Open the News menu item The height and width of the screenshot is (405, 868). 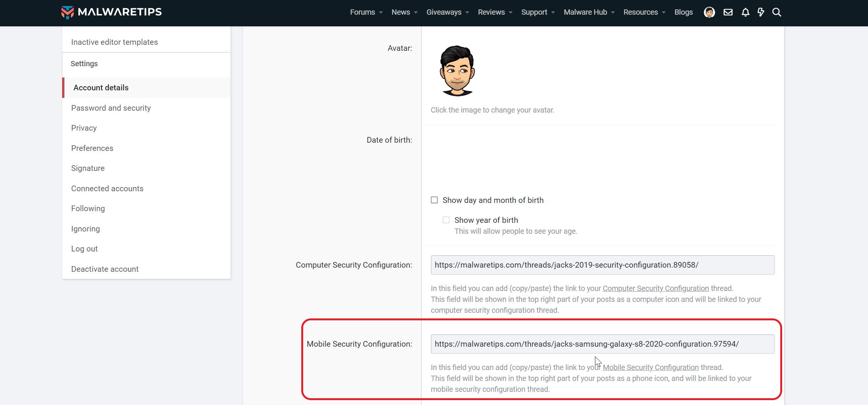[x=401, y=12]
